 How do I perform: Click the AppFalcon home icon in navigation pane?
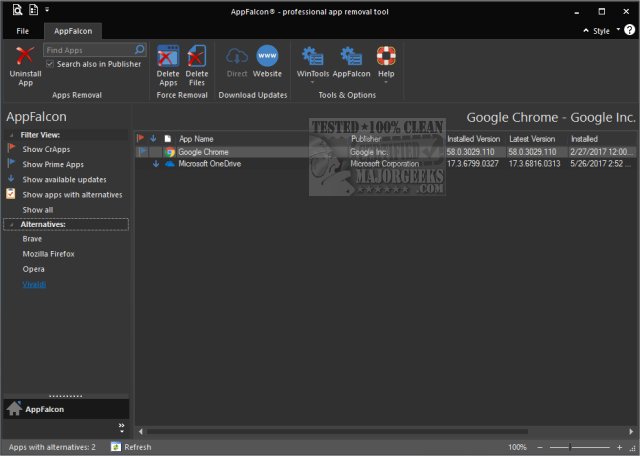tap(14, 408)
